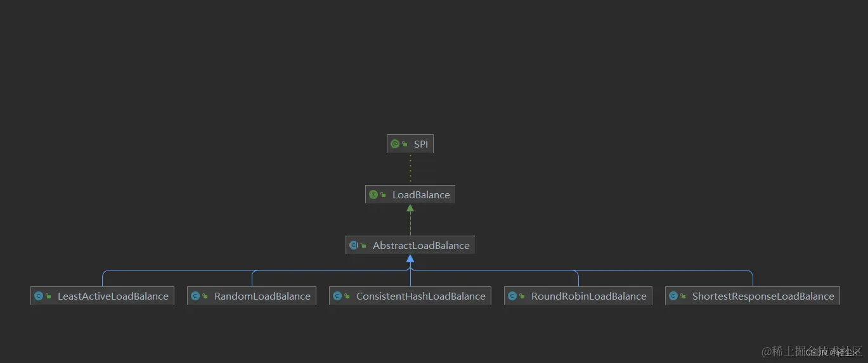Select the ShortestResponseLoadBalance node
The height and width of the screenshot is (363, 868).
pyautogui.click(x=753, y=296)
